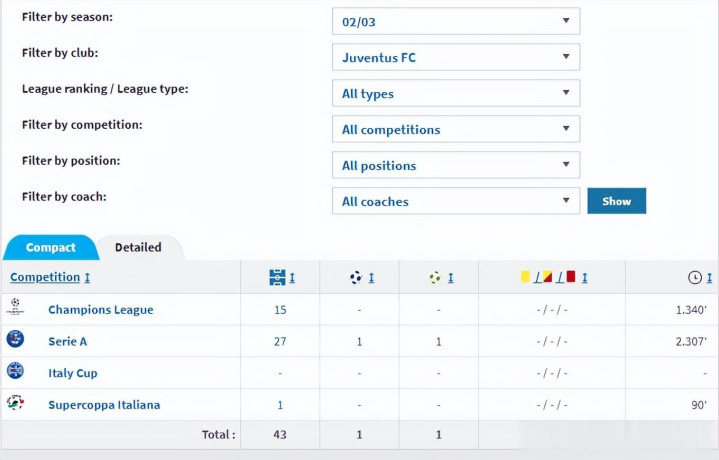
Task: Open the Italy Cup competition link
Action: pyautogui.click(x=73, y=373)
